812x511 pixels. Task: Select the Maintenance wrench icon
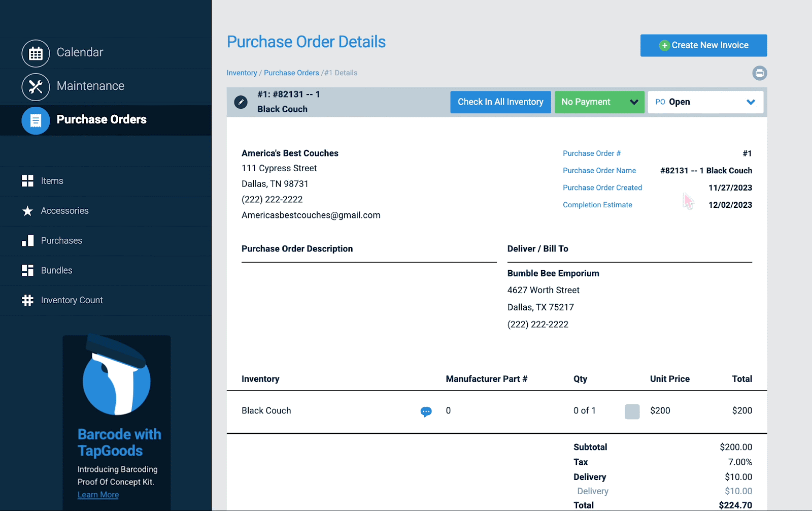pos(36,86)
